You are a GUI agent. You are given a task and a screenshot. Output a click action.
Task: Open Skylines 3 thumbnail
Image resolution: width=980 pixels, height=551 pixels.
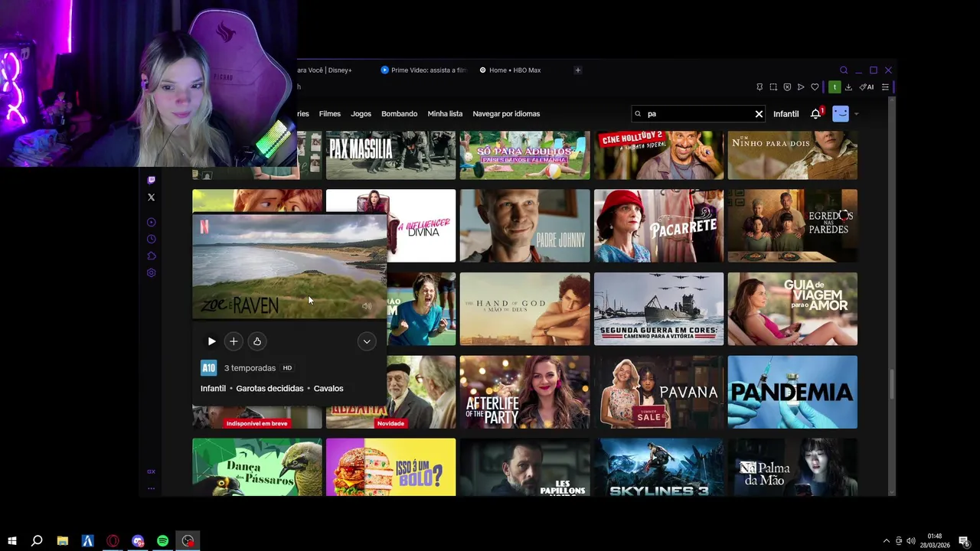click(x=658, y=467)
